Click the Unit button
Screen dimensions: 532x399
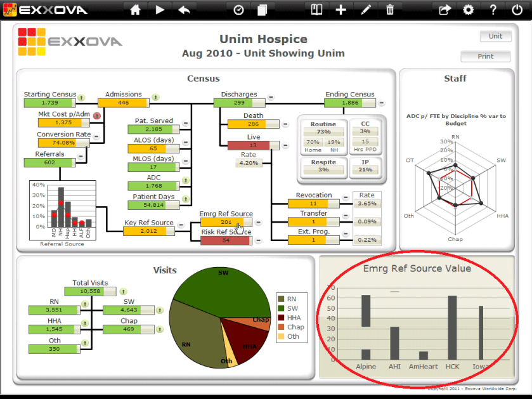pyautogui.click(x=495, y=36)
